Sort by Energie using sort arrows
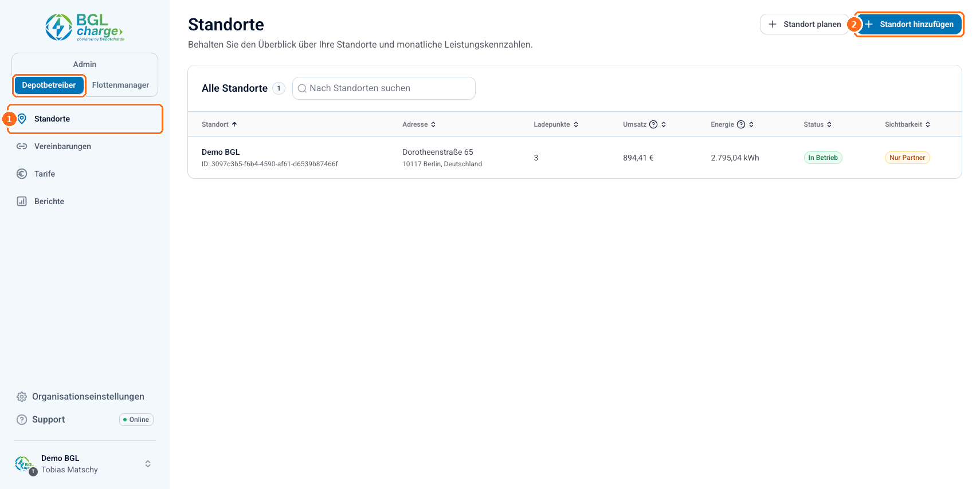The height and width of the screenshot is (489, 980). (751, 124)
